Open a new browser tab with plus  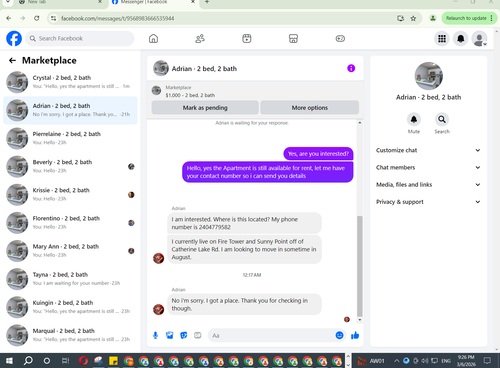coord(207,2)
